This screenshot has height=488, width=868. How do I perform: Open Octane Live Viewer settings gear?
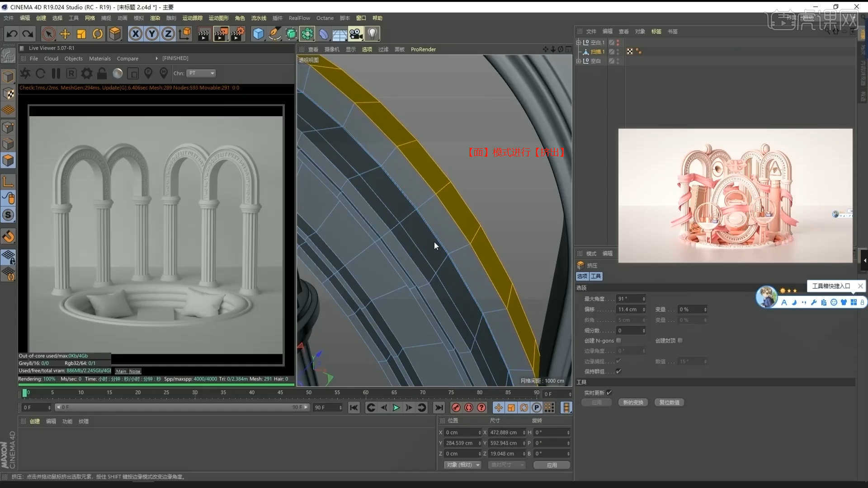click(x=87, y=73)
